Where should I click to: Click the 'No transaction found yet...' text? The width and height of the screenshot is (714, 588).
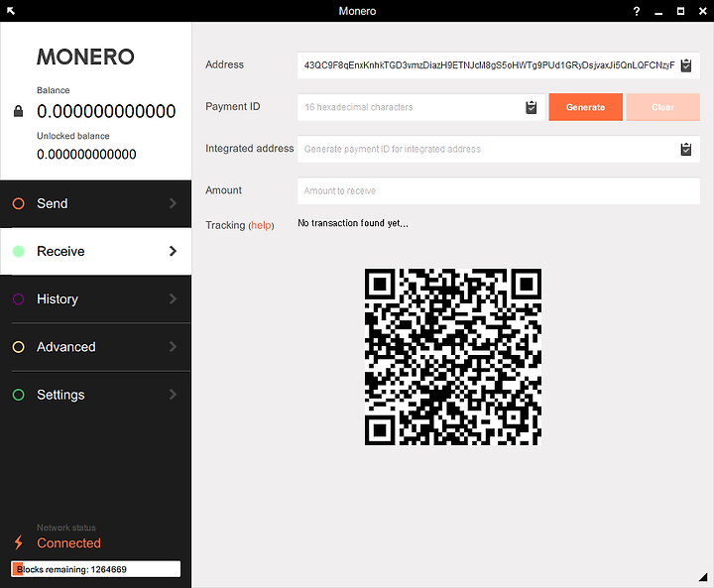pos(353,223)
